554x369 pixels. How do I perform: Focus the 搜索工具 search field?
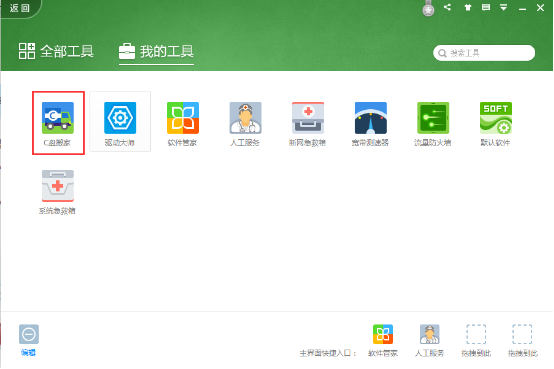click(484, 53)
